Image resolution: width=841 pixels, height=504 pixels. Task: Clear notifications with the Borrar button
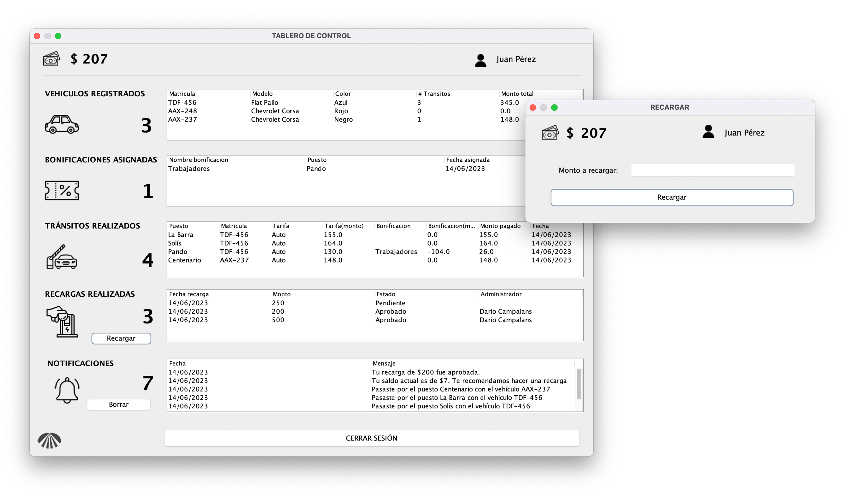[118, 404]
